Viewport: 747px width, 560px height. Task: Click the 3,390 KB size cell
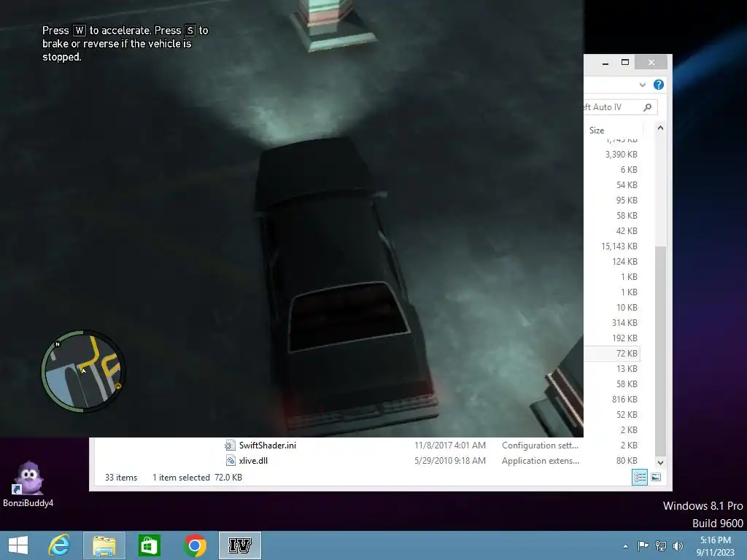tap(622, 155)
